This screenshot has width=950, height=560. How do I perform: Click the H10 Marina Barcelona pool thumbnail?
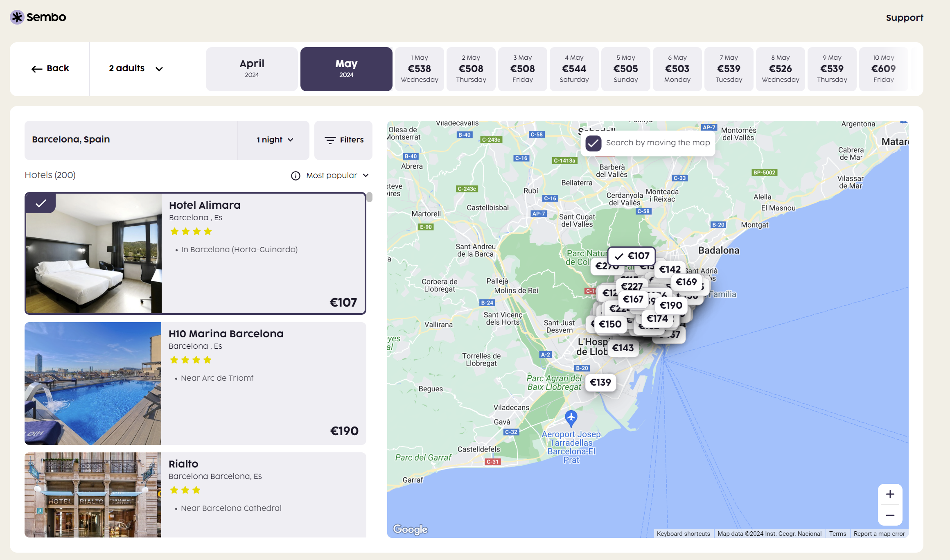(x=93, y=383)
